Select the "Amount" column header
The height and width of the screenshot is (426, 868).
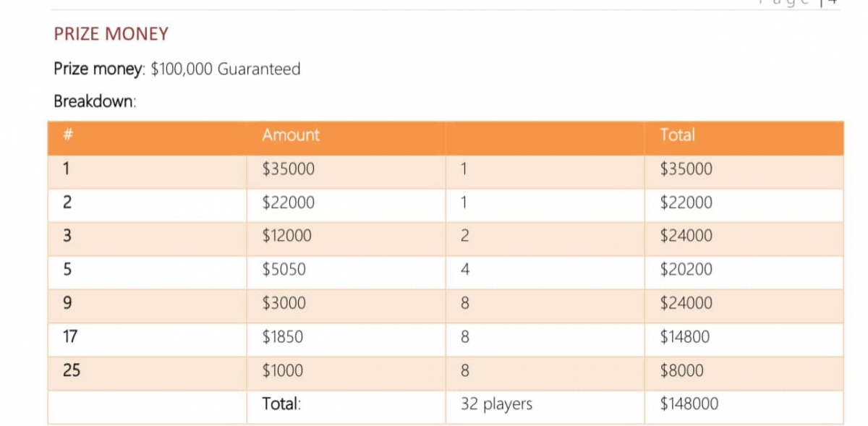pos(290,135)
